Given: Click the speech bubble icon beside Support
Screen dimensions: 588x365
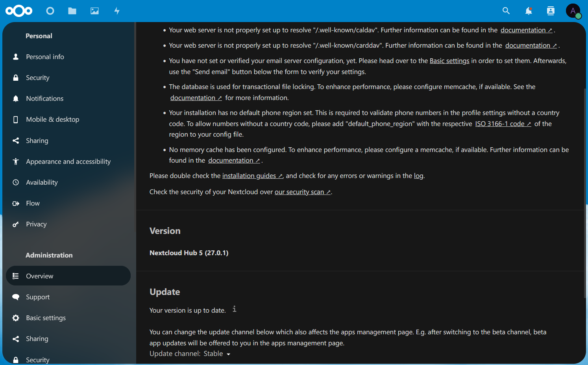Looking at the screenshot, I should [x=16, y=297].
